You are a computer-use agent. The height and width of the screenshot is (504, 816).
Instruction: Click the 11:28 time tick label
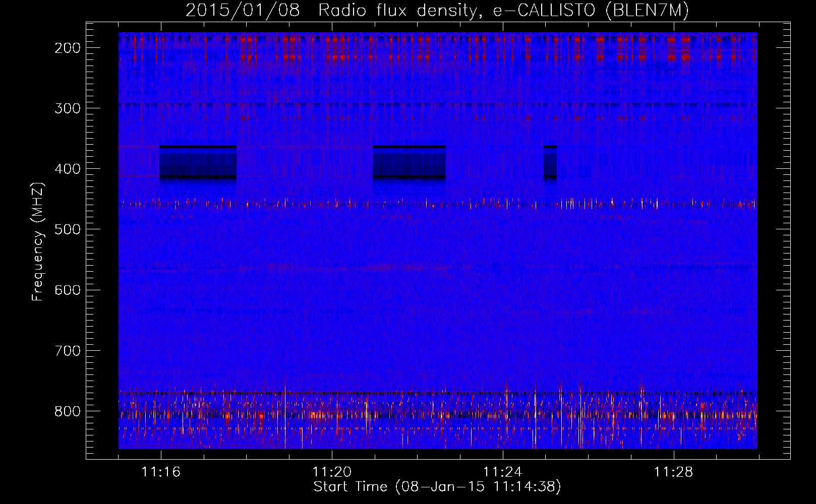click(674, 472)
